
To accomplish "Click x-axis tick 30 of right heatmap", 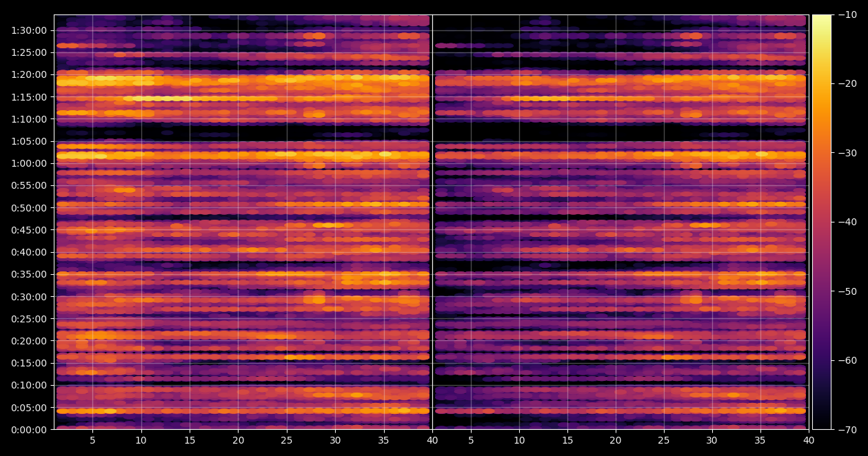I will tap(711, 441).
